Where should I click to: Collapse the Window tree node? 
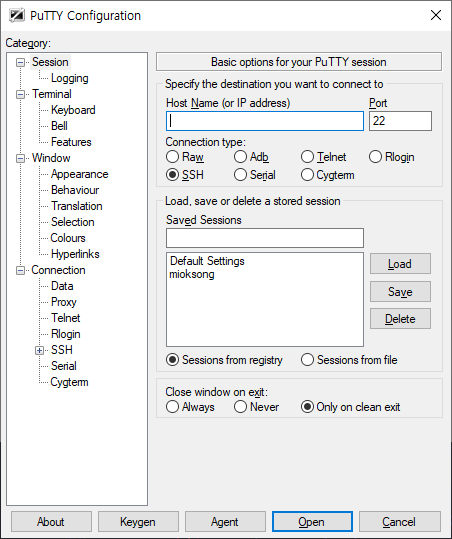[x=21, y=158]
